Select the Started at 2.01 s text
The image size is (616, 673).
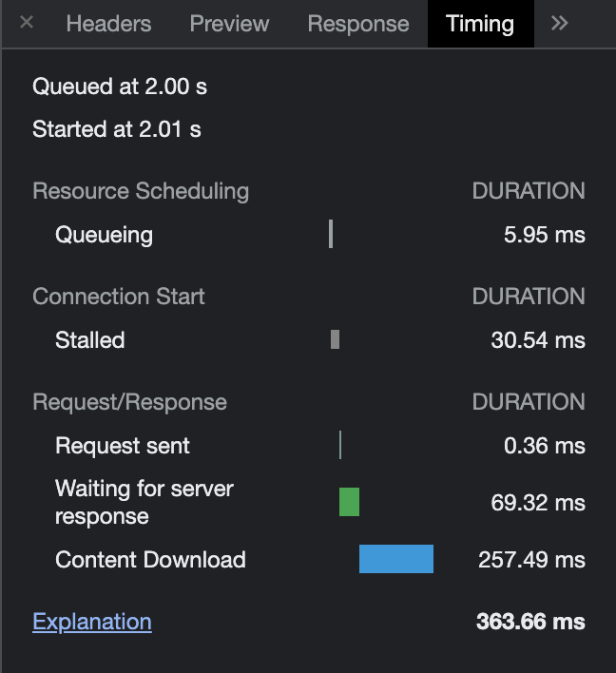(117, 128)
